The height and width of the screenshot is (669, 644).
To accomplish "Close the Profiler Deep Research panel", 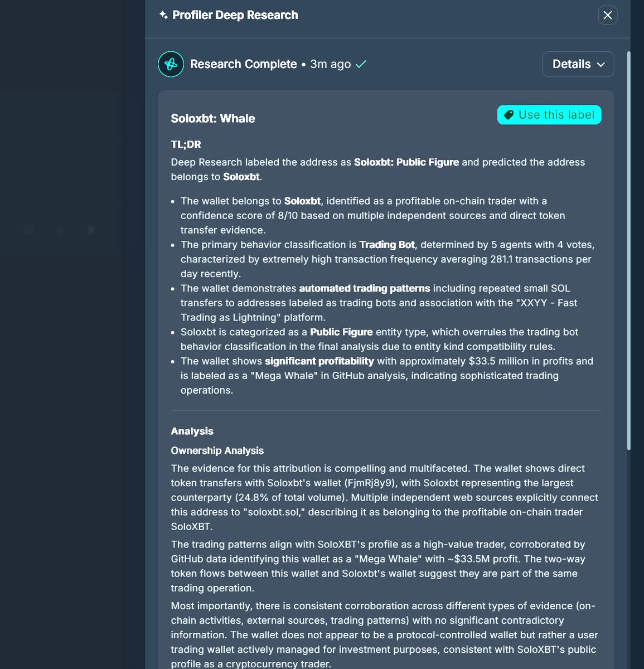I will 607,15.
